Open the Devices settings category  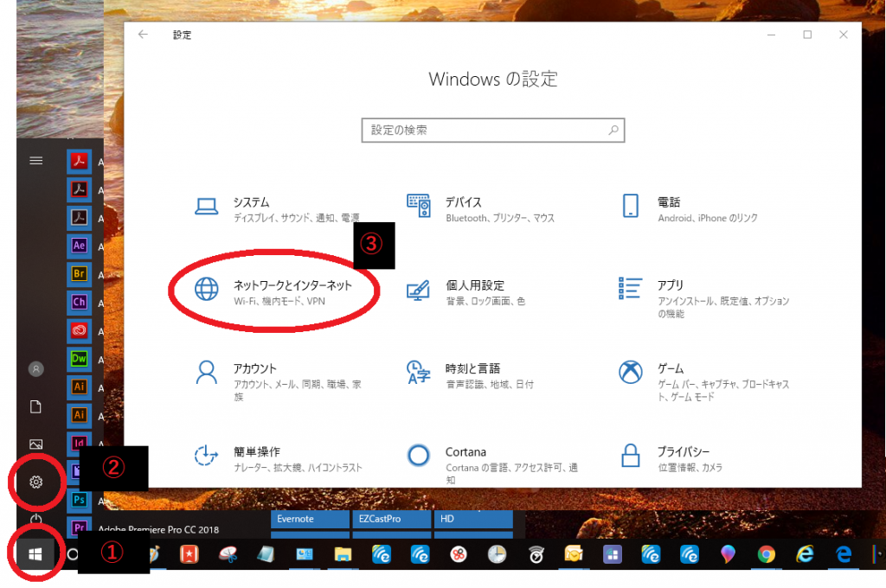pos(463,208)
